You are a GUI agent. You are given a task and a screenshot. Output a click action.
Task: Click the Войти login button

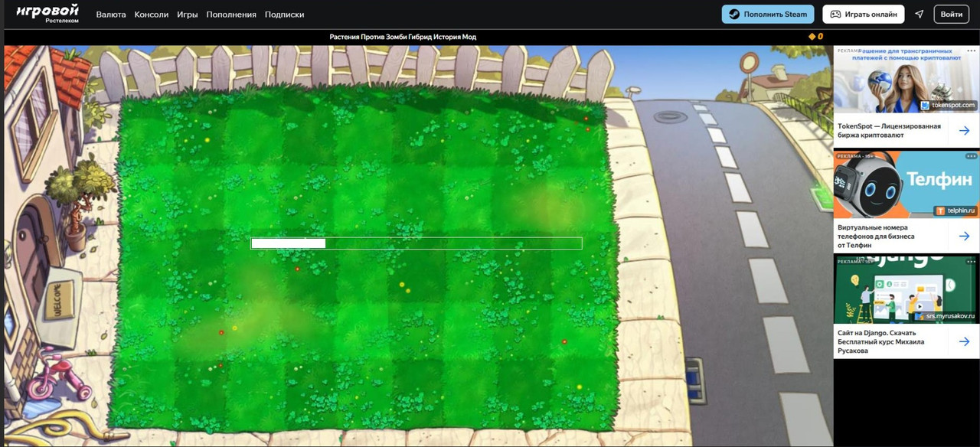(952, 15)
